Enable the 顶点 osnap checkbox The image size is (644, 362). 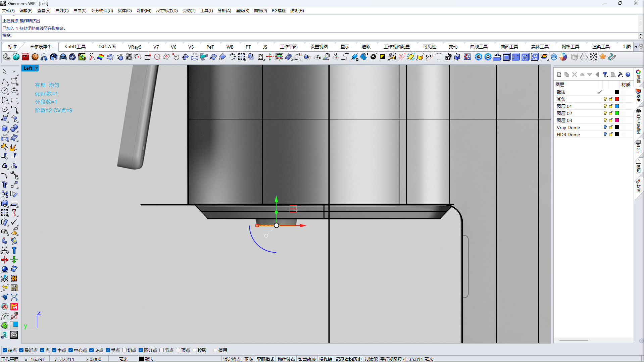(178, 350)
